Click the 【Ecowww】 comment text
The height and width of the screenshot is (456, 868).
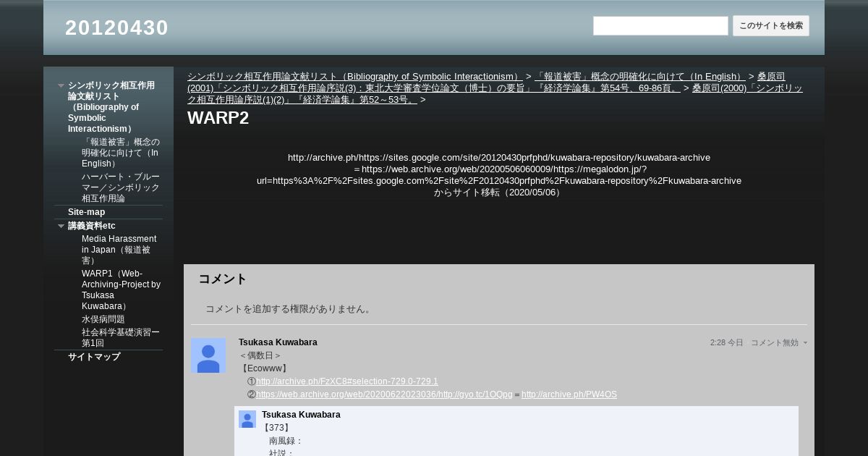coord(263,368)
